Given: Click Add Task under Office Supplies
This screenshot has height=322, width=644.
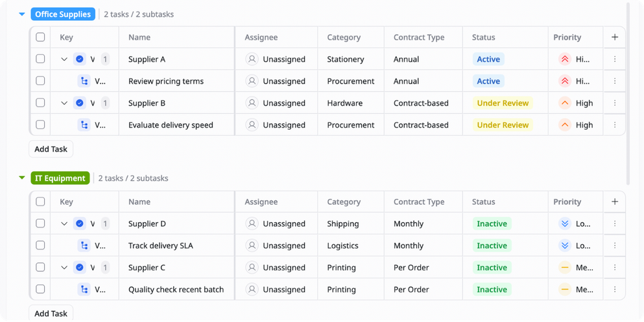Looking at the screenshot, I should coord(51,149).
